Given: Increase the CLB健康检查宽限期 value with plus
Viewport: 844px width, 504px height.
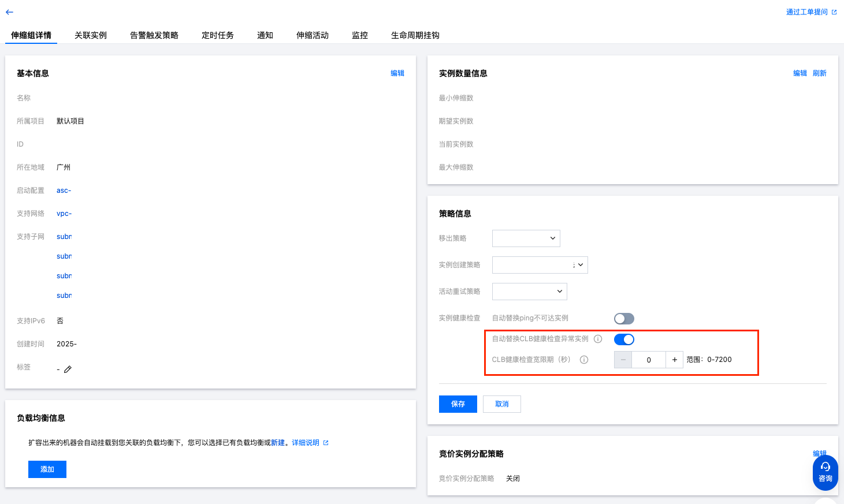Looking at the screenshot, I should [675, 360].
